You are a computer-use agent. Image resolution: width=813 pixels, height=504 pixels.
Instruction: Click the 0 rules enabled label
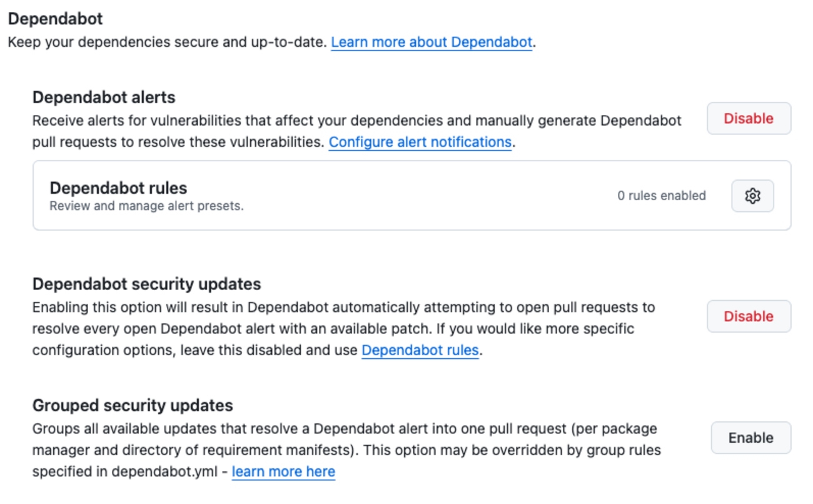(x=662, y=196)
